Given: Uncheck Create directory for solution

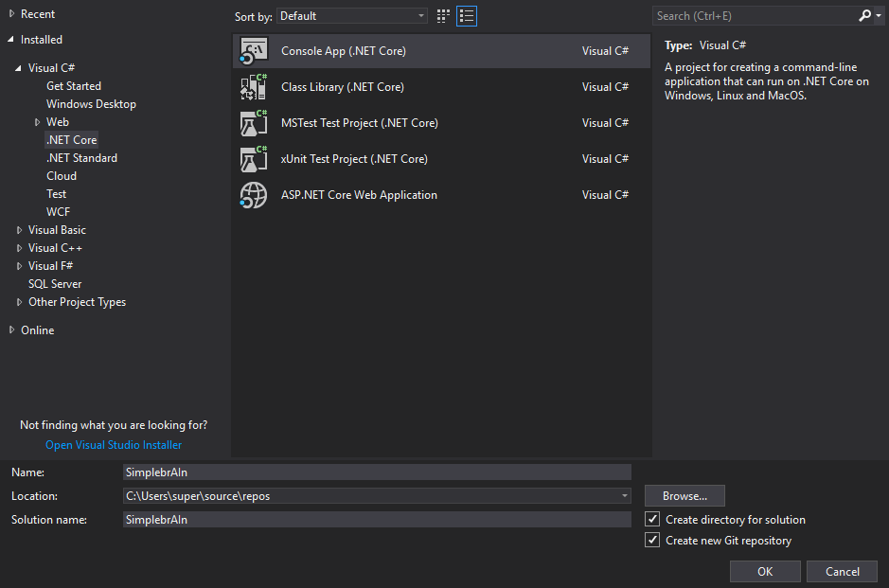Looking at the screenshot, I should click(652, 520).
